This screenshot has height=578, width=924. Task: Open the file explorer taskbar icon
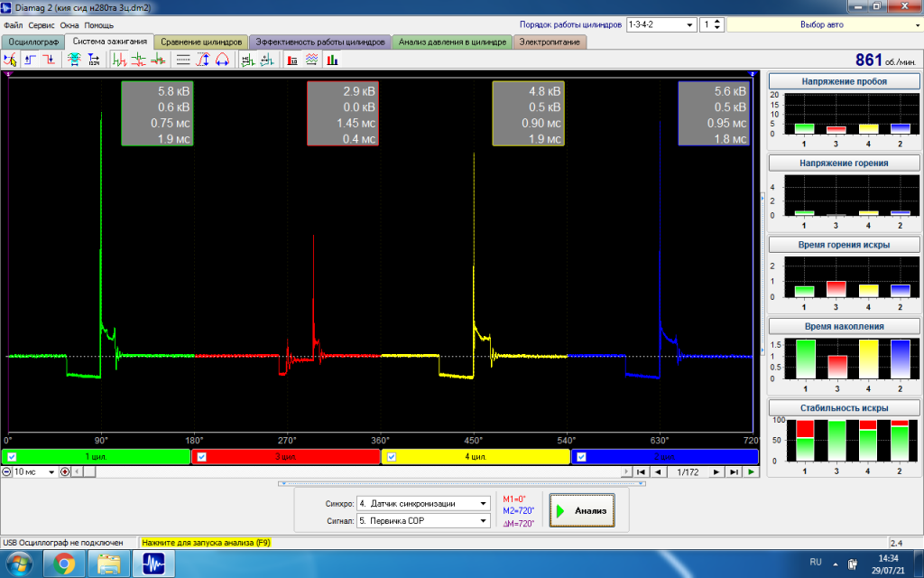[109, 564]
